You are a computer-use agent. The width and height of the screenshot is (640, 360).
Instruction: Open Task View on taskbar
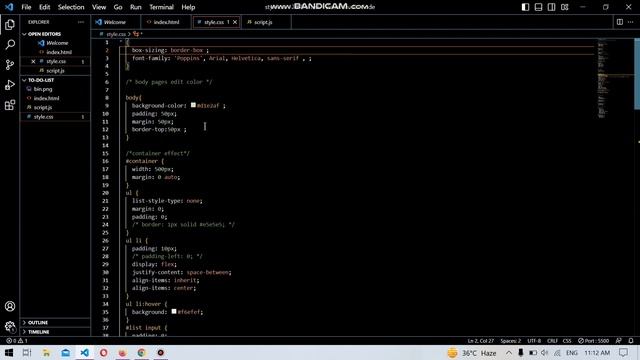27,353
